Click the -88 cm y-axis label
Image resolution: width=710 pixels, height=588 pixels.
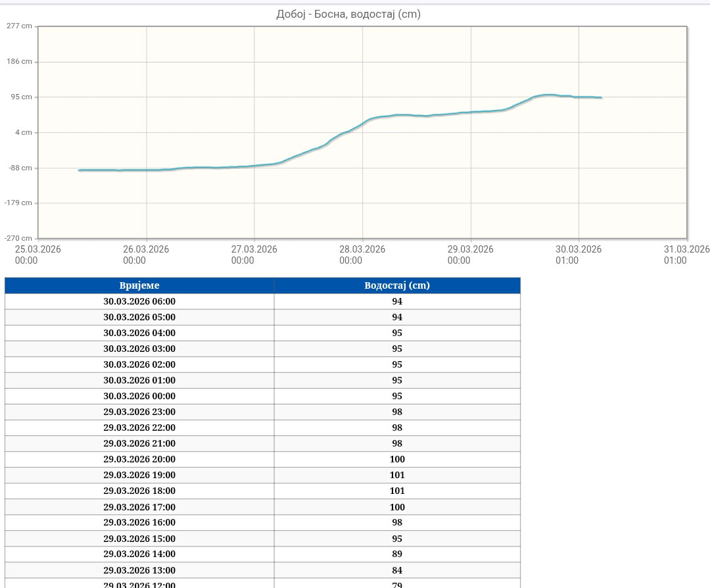[20, 168]
